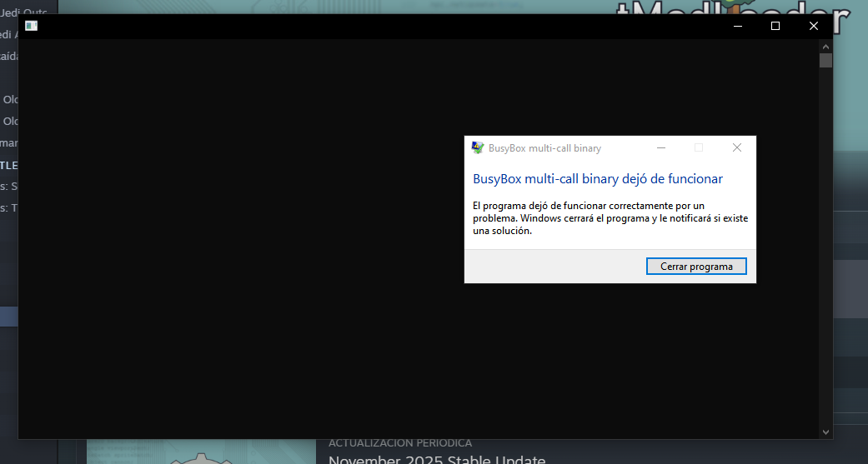Click the dialog heading BusyBox dejó de funcionar
868x464 pixels.
click(597, 179)
